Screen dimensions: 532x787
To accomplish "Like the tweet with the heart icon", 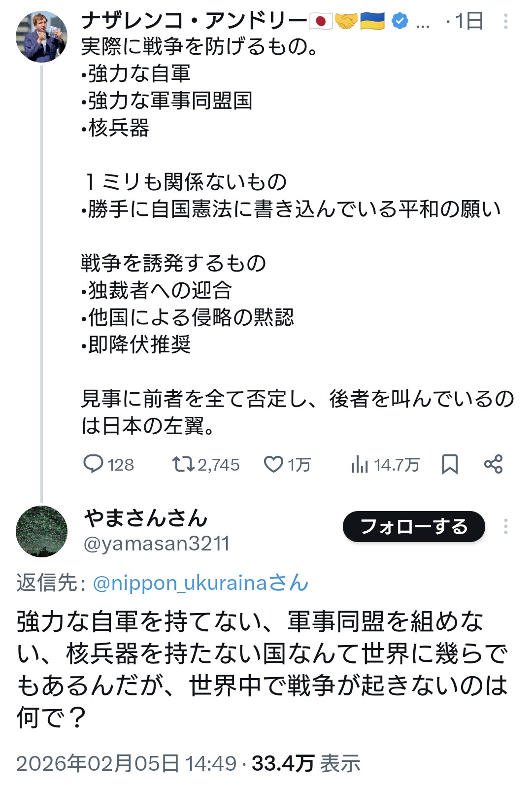I will coord(273,464).
